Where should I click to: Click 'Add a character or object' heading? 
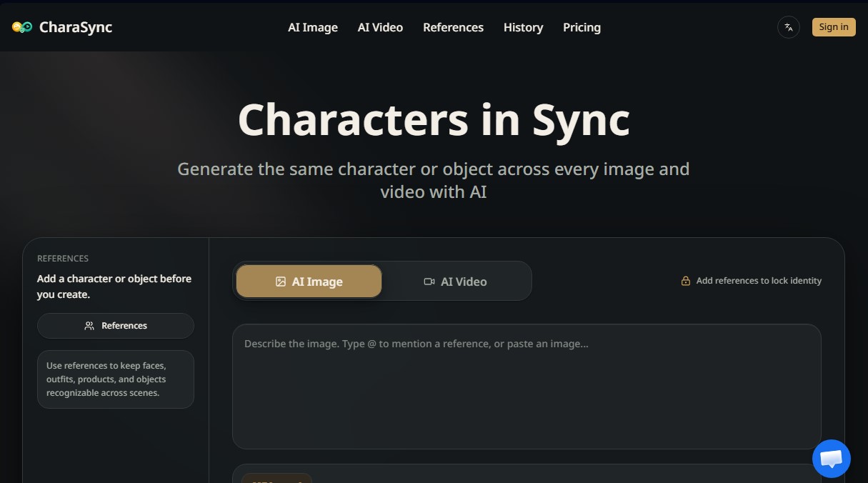[114, 287]
